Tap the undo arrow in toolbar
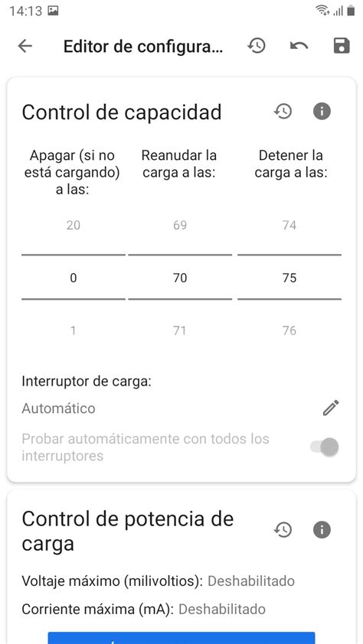The image size is (363, 644). pos(299,46)
